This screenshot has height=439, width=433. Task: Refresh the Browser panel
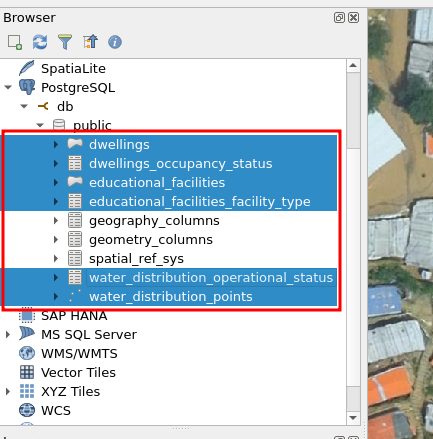coord(40,42)
